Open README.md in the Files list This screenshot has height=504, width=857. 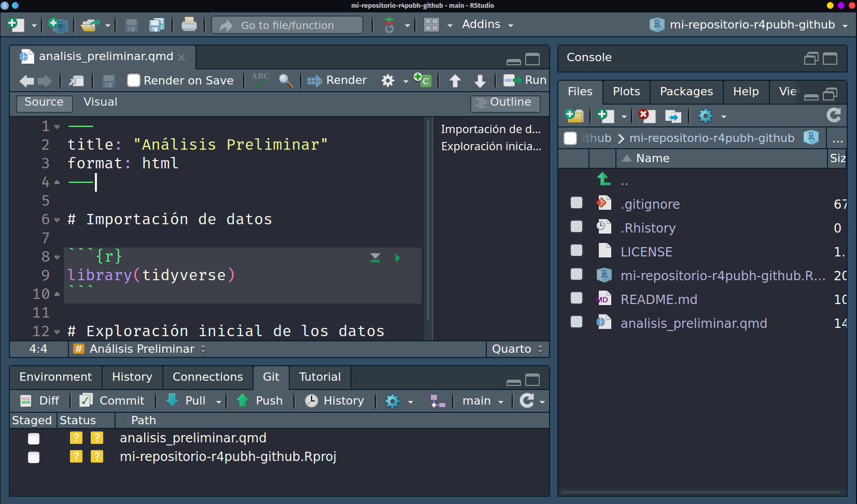[658, 299]
